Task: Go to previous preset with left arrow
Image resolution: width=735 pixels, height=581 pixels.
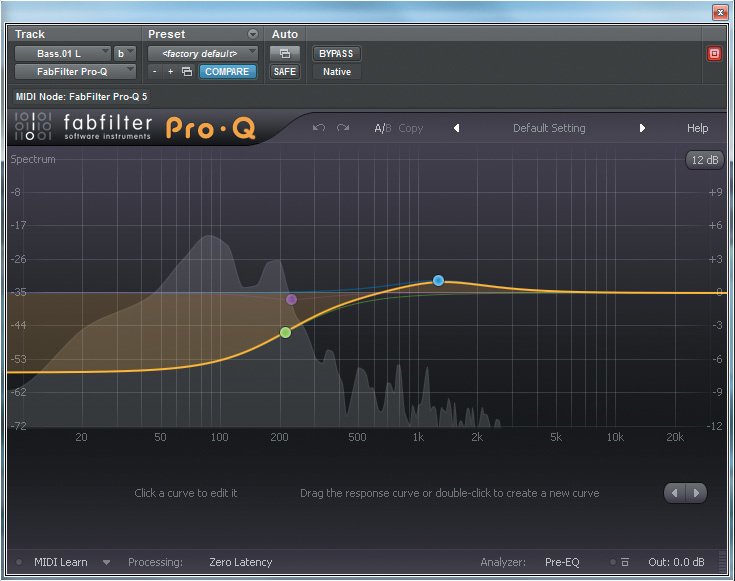Action: [456, 128]
